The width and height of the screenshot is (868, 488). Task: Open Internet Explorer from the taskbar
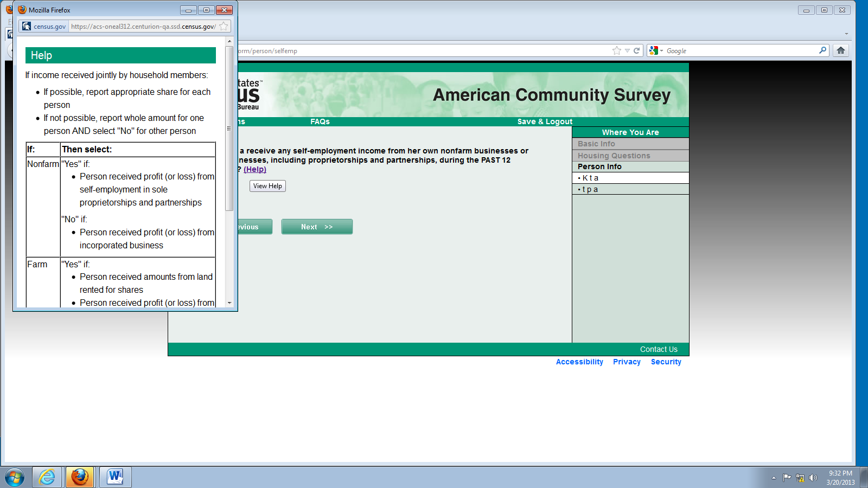click(x=47, y=477)
